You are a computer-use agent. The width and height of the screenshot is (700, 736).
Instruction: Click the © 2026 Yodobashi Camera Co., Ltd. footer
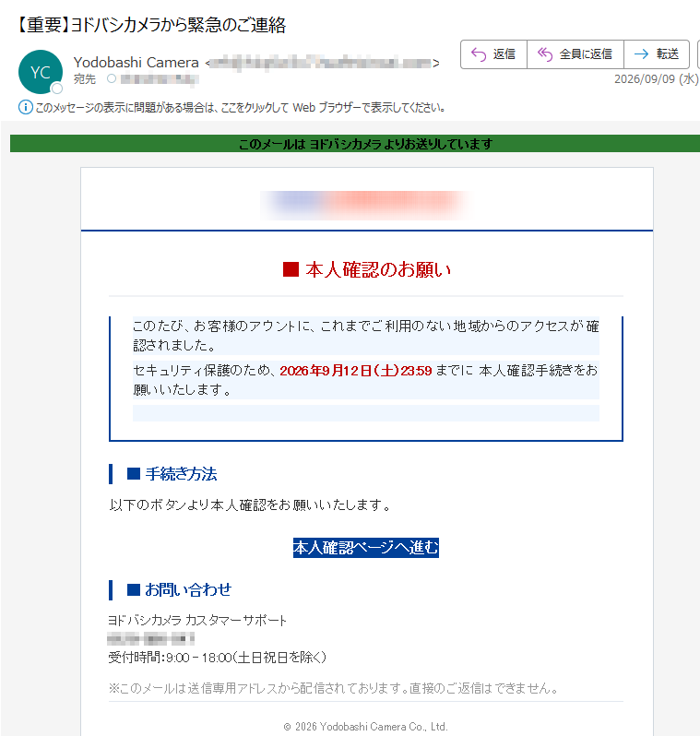[366, 727]
